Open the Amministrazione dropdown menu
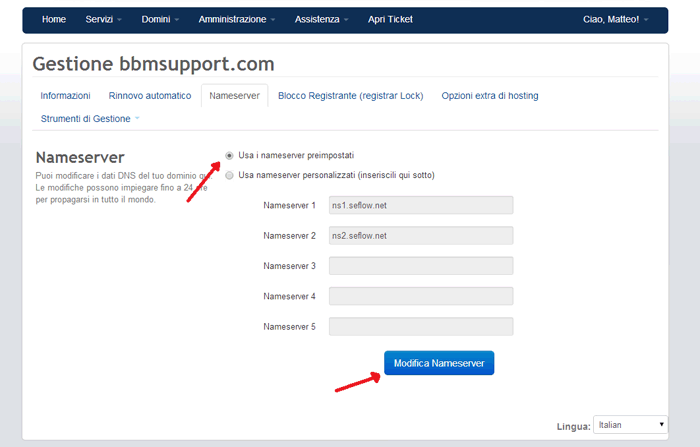This screenshot has width=700, height=447. [x=237, y=19]
